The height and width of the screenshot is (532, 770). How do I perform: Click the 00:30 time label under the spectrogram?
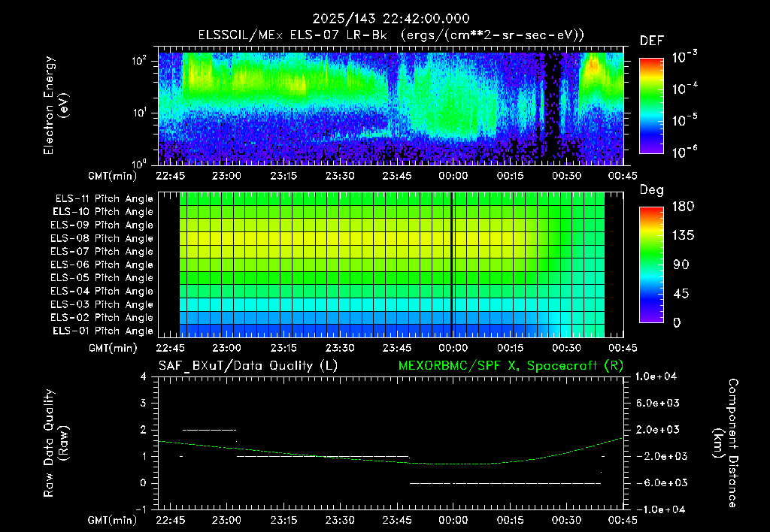[x=567, y=176]
